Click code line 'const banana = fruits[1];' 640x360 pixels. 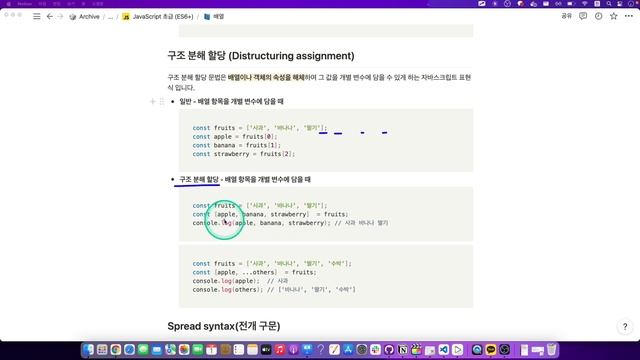click(236, 145)
